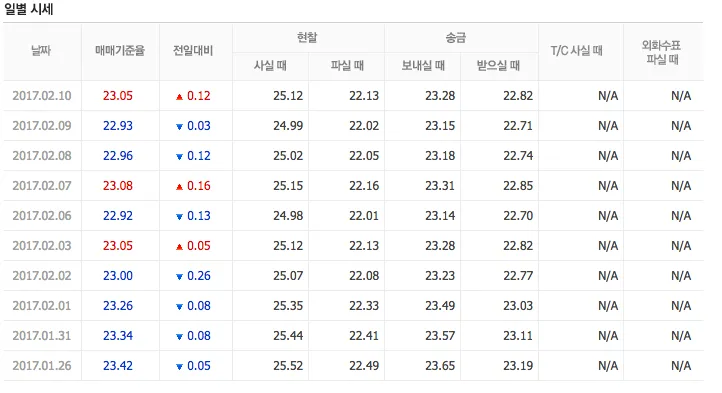Click the 파실 때 sub-header under 현찰
The width and height of the screenshot is (722, 393).
(x=347, y=65)
